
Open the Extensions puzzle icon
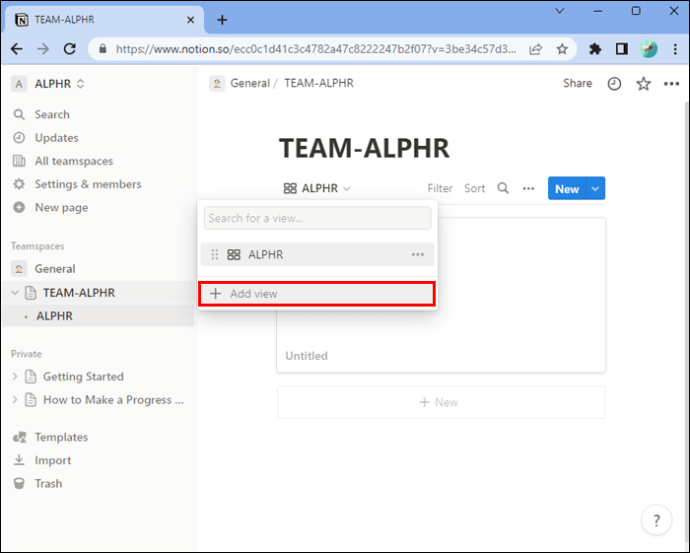point(595,49)
